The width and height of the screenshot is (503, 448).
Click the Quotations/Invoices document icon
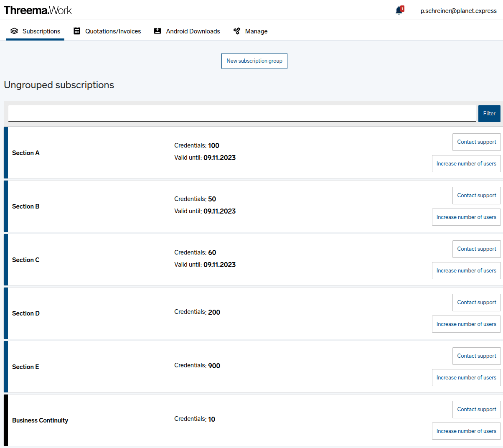[77, 31]
